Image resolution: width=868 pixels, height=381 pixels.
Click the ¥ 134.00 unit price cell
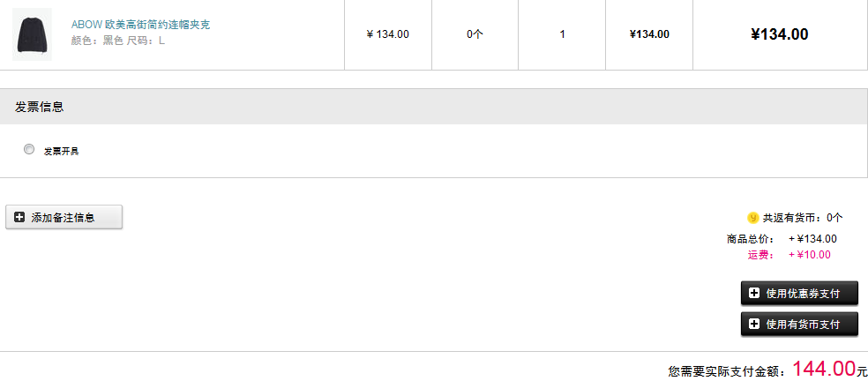387,34
